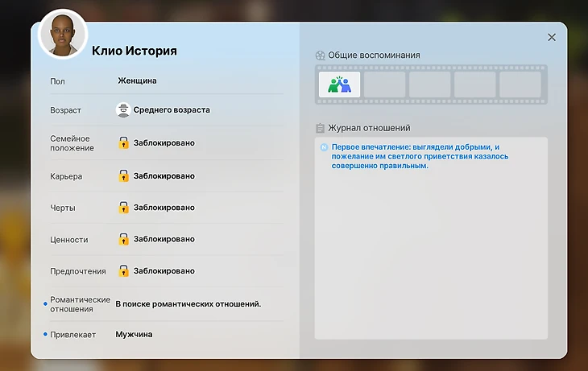Close the character profile panel
588x371 pixels.
click(552, 37)
